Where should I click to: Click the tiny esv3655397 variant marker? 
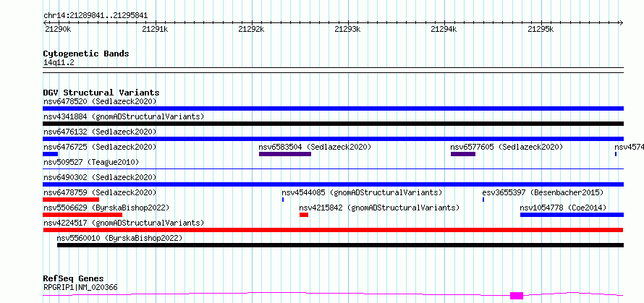pos(483,200)
